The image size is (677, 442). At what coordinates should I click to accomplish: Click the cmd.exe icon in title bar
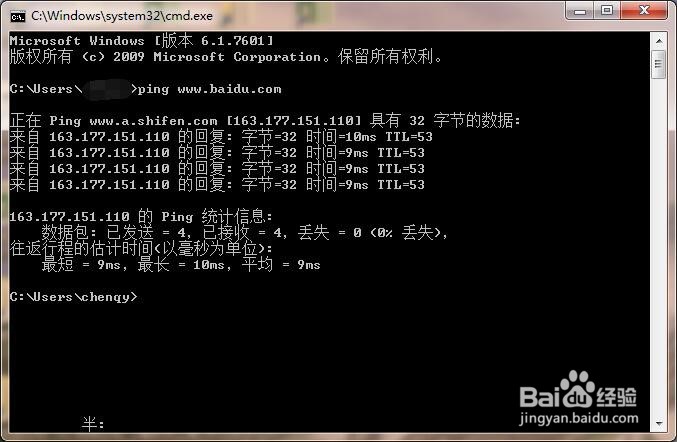(x=18, y=16)
